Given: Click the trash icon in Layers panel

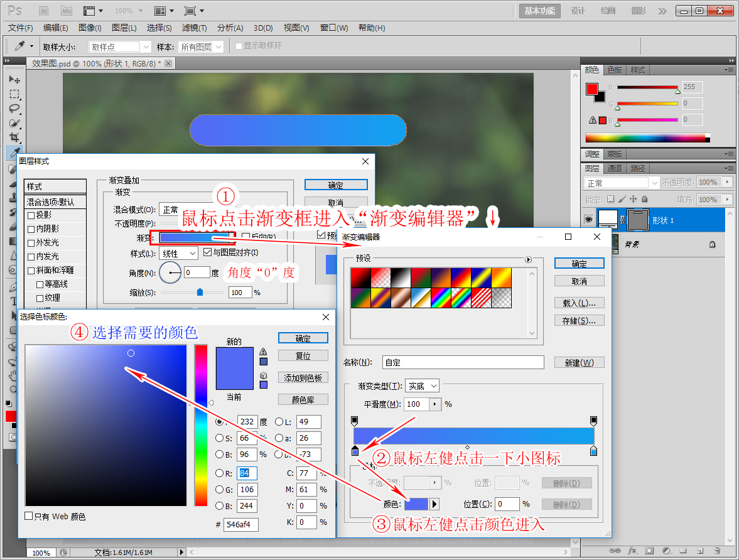Looking at the screenshot, I should coord(716,551).
